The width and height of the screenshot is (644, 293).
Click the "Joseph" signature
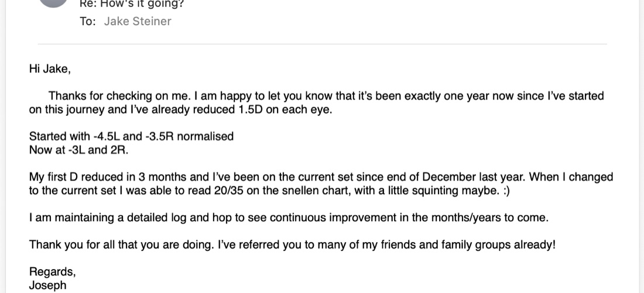47,285
